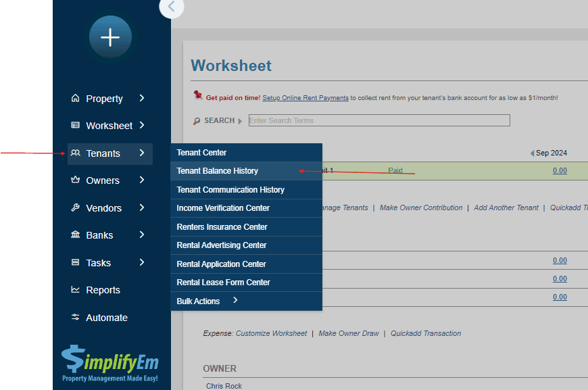Image resolution: width=588 pixels, height=390 pixels.
Task: Collapse the sidebar with the left chevron
Action: [171, 7]
